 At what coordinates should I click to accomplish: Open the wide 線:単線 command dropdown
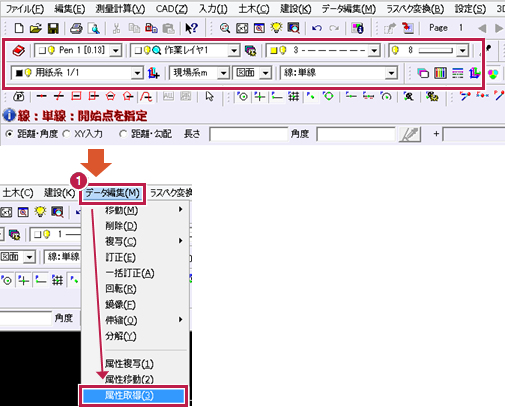coord(391,73)
